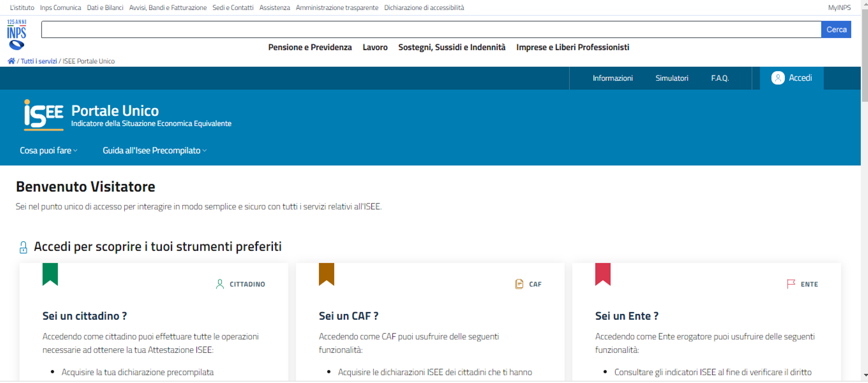Click the ISEE Portale Unico logo
Screen dimensions: 868x383
click(43, 115)
